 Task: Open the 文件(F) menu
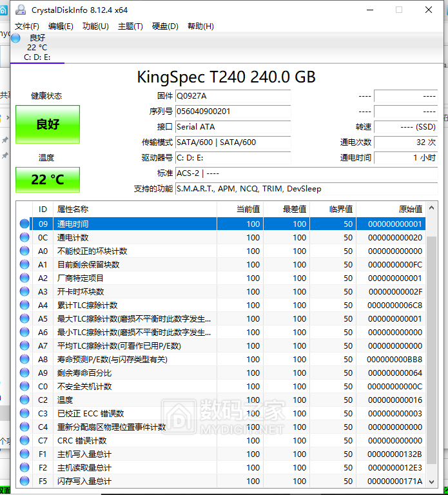[x=27, y=26]
